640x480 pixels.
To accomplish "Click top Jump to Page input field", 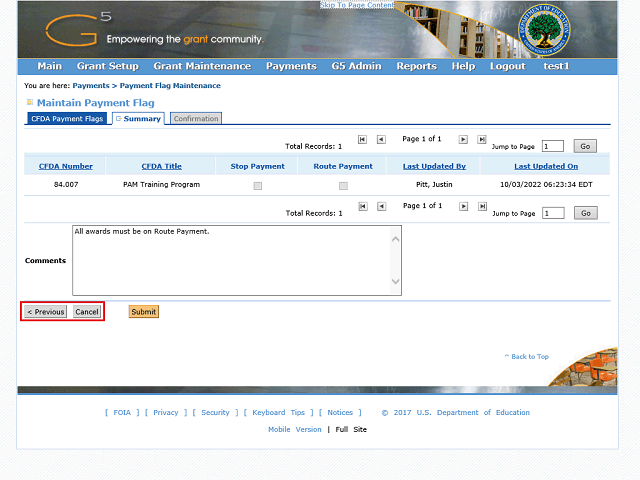I will pos(553,146).
